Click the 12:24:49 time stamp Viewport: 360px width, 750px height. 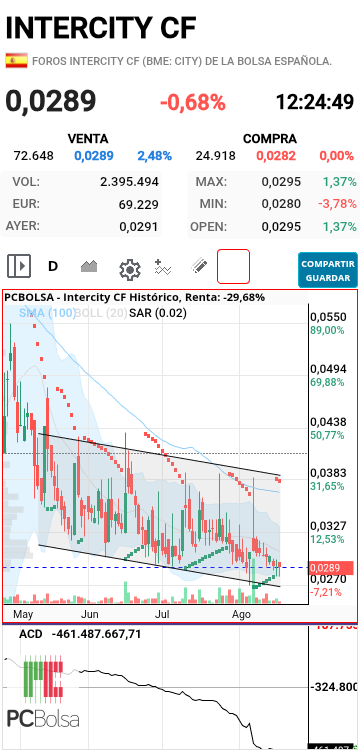315,102
